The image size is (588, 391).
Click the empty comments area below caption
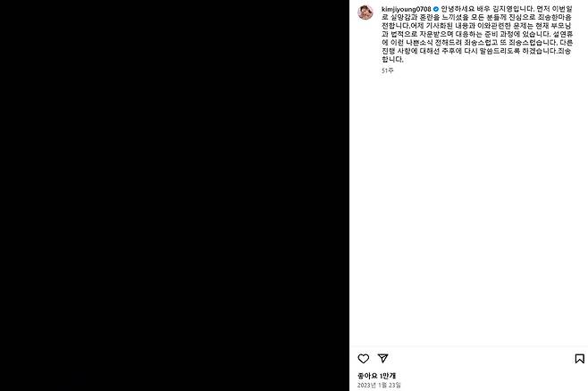pos(469,210)
